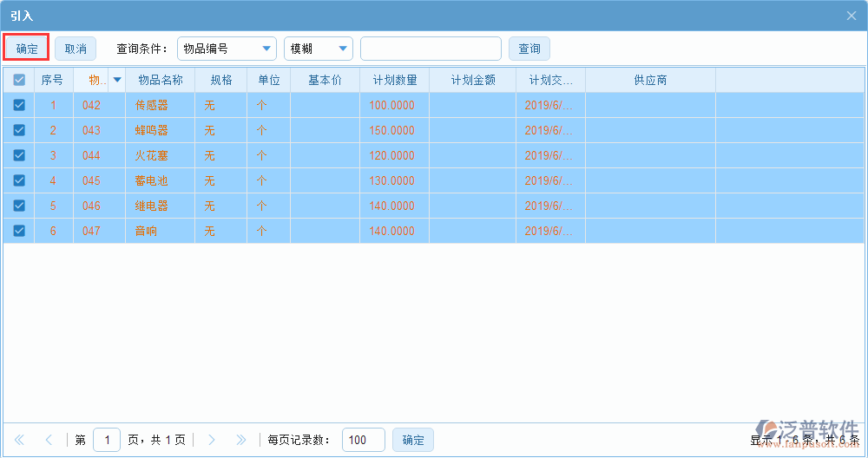Select the 蜂鸣器 item name cell
Screen dimensions: 868x458
point(160,130)
